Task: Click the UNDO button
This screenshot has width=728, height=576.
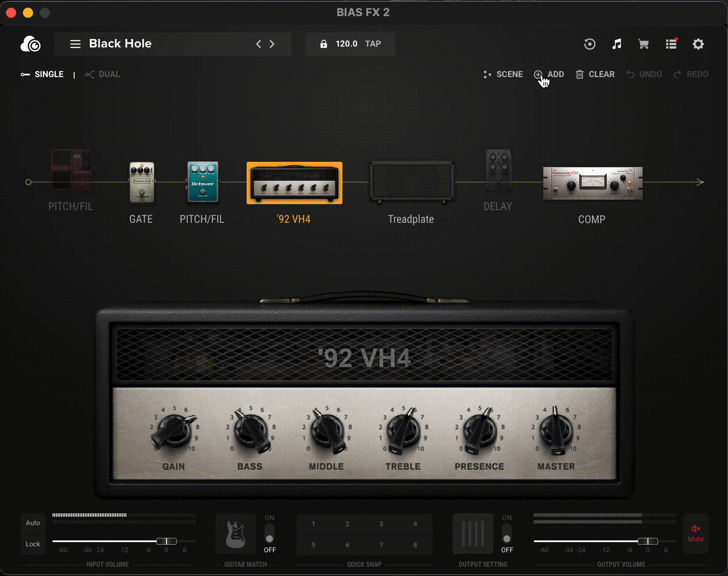Action: [x=644, y=74]
